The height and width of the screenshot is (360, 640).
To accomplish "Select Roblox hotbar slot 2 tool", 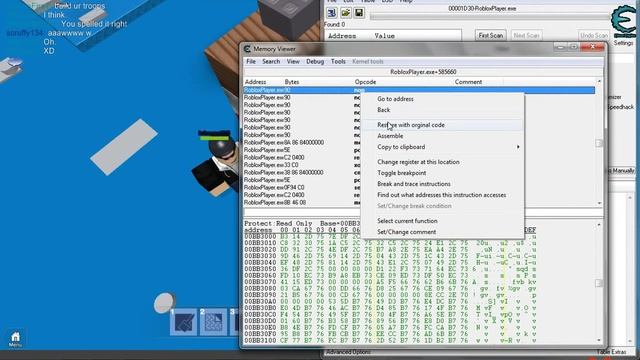I will [213, 322].
